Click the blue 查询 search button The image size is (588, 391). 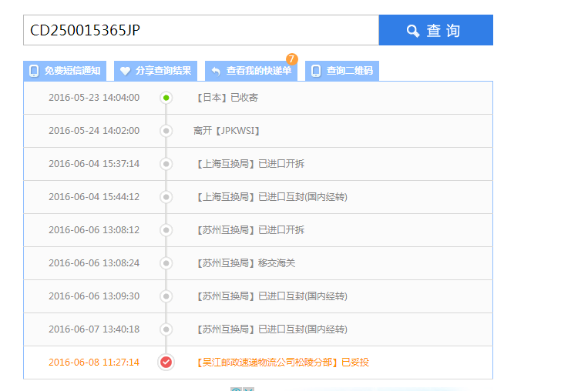tap(435, 30)
